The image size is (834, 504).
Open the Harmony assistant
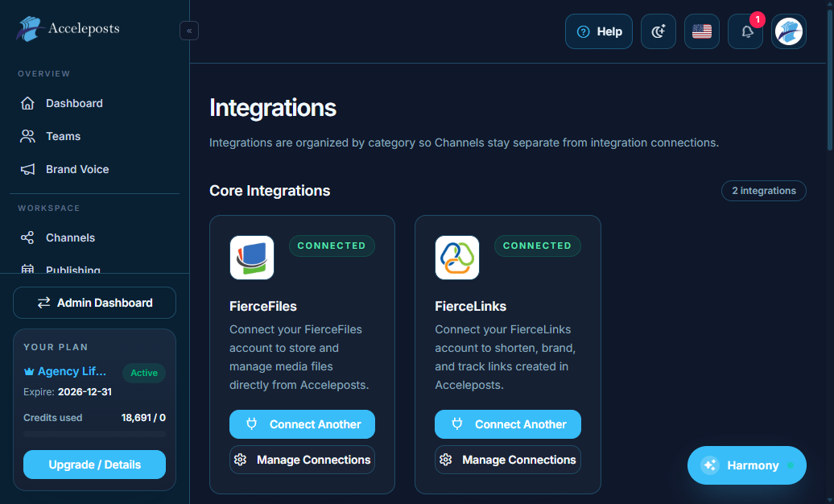click(x=747, y=465)
